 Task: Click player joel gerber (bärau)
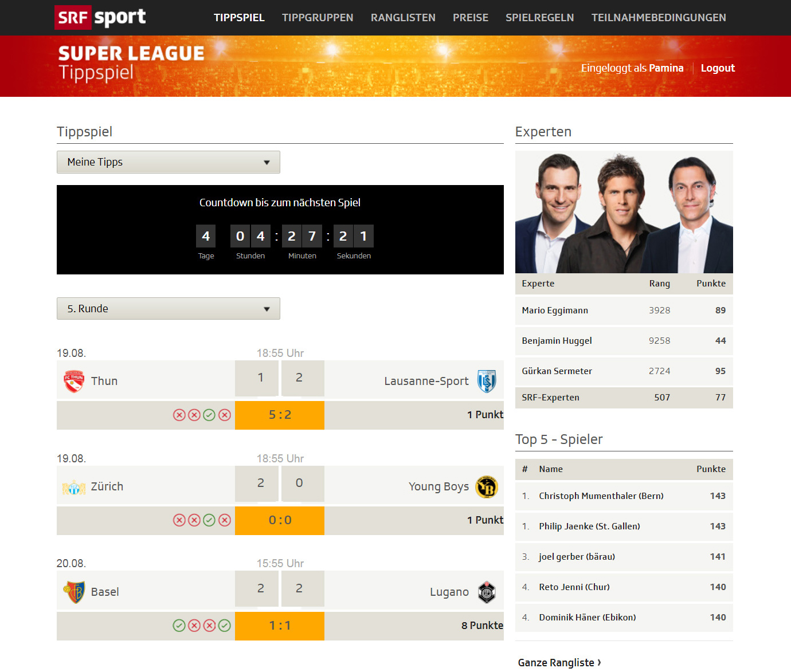pos(577,557)
